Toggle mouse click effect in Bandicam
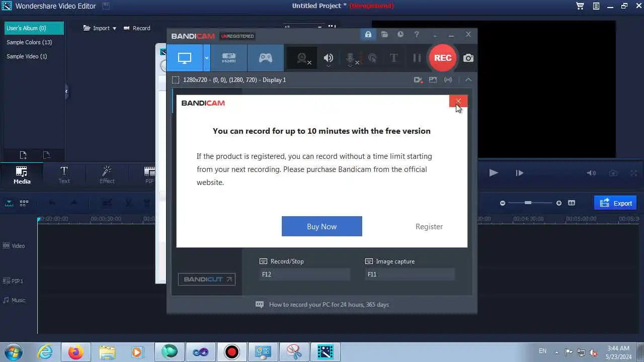644x362 pixels. pyautogui.click(x=372, y=58)
